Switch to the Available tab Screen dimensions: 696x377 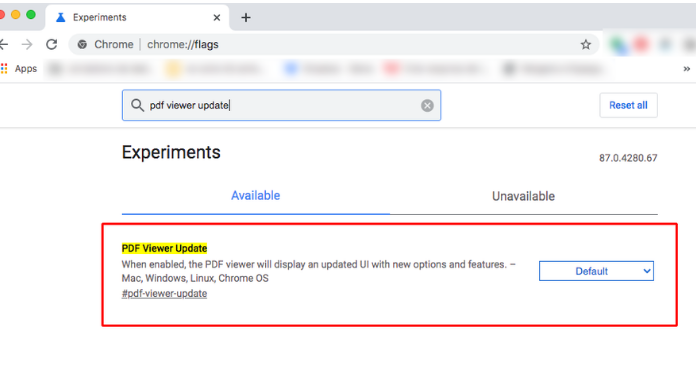[x=256, y=196]
